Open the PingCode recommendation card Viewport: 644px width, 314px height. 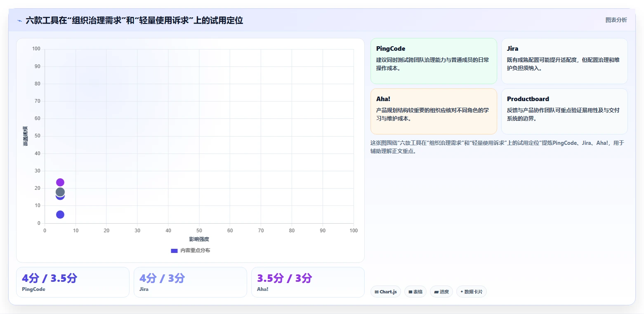point(434,61)
